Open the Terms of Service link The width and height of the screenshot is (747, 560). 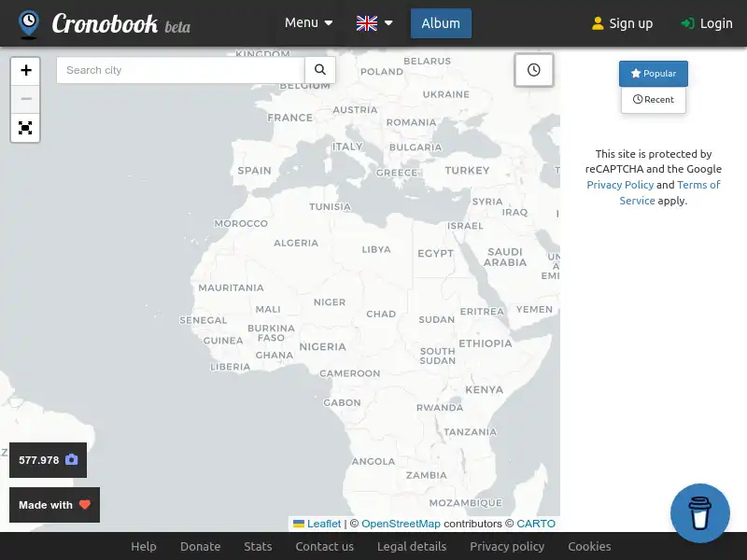click(x=698, y=184)
